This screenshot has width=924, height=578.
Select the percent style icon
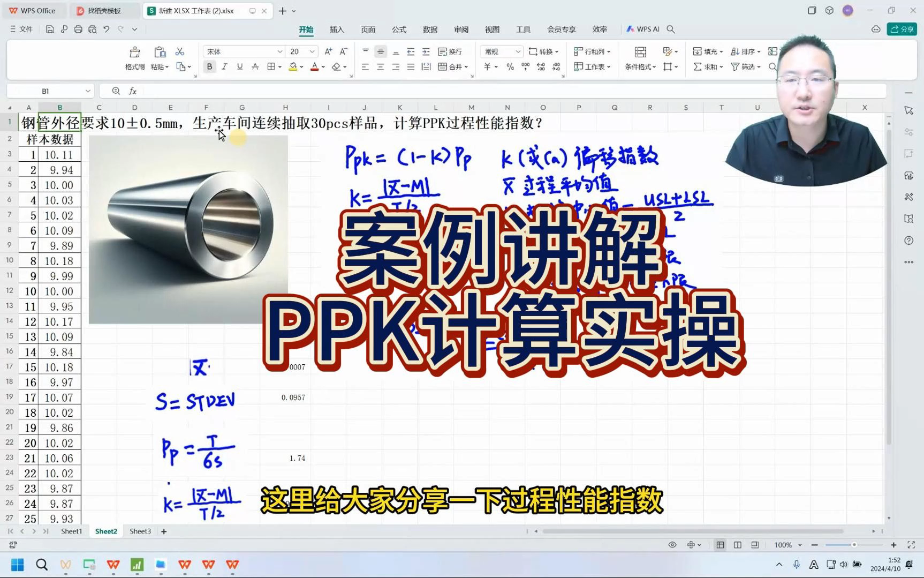509,66
